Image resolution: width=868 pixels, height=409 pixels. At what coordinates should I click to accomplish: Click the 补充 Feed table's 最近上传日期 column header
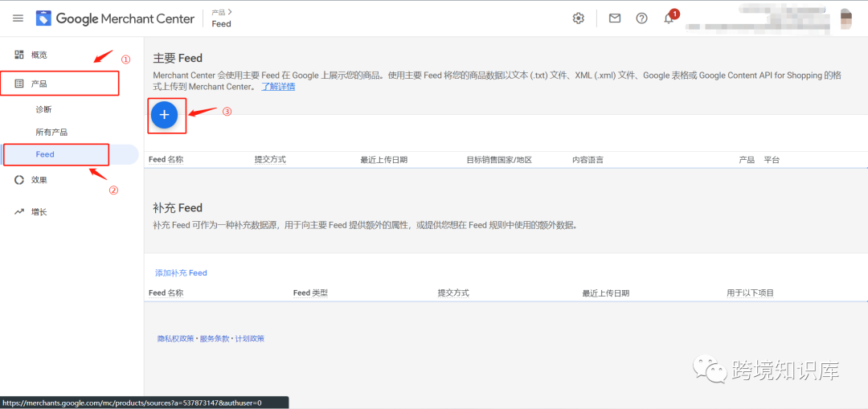(606, 292)
